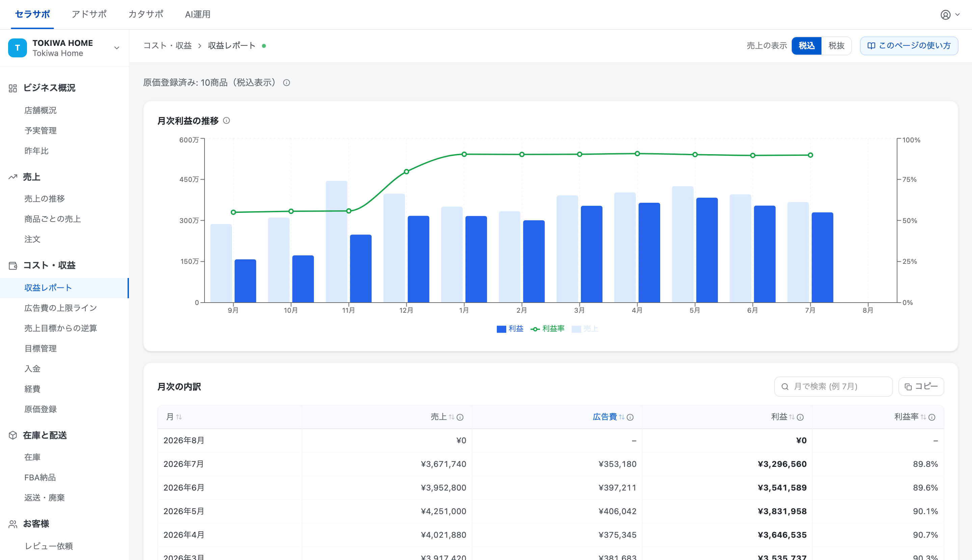Image resolution: width=972 pixels, height=560 pixels.
Task: Expand the TOKIWA HOME store selector chevron
Action: 116,48
